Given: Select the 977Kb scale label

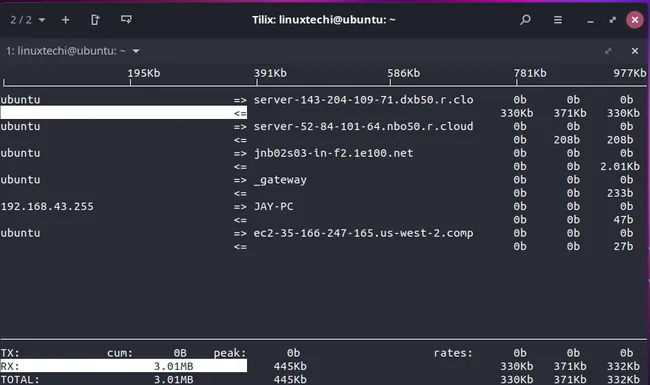Looking at the screenshot, I should (630, 73).
